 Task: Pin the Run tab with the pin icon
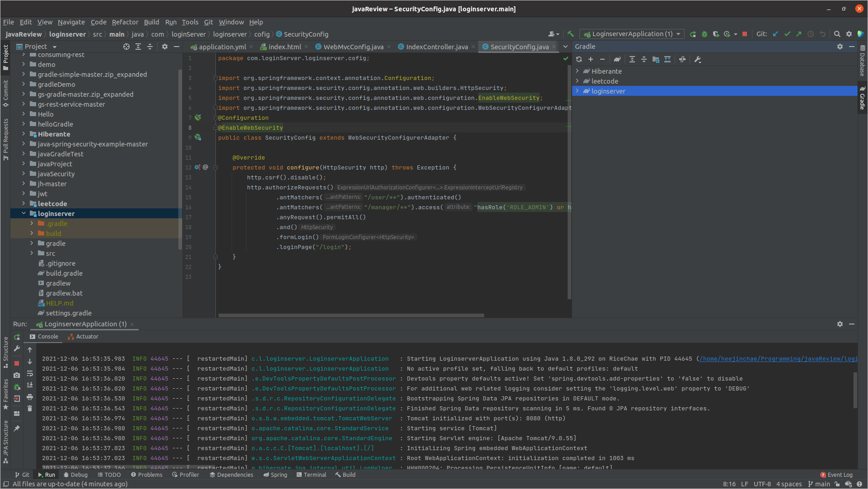17,428
